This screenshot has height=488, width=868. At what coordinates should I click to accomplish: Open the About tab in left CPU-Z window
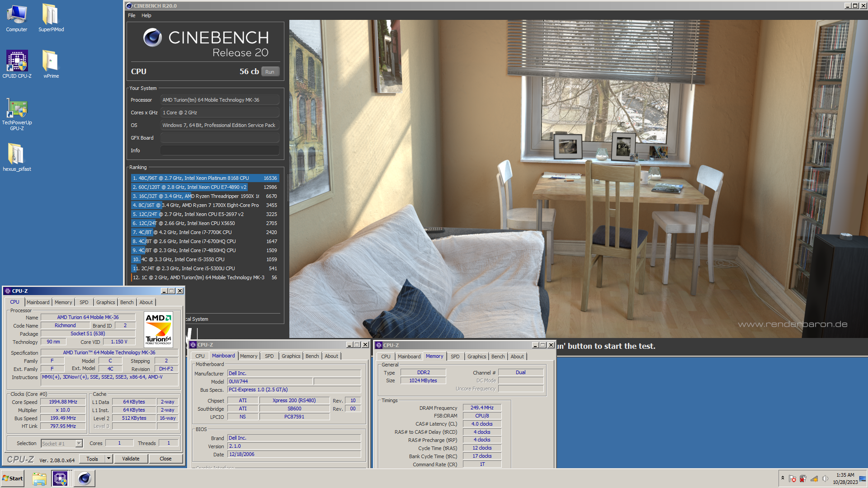(146, 302)
